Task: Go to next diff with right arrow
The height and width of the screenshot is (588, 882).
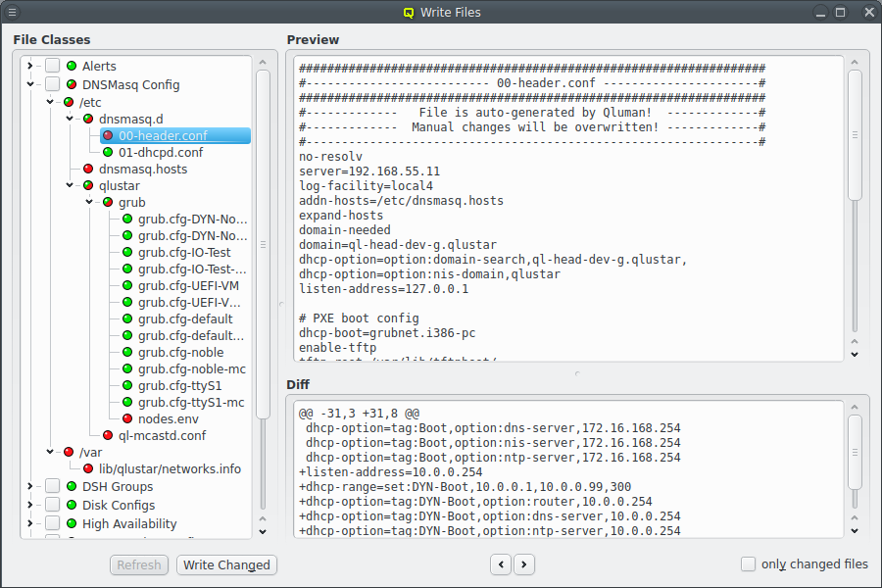Action: coord(524,564)
